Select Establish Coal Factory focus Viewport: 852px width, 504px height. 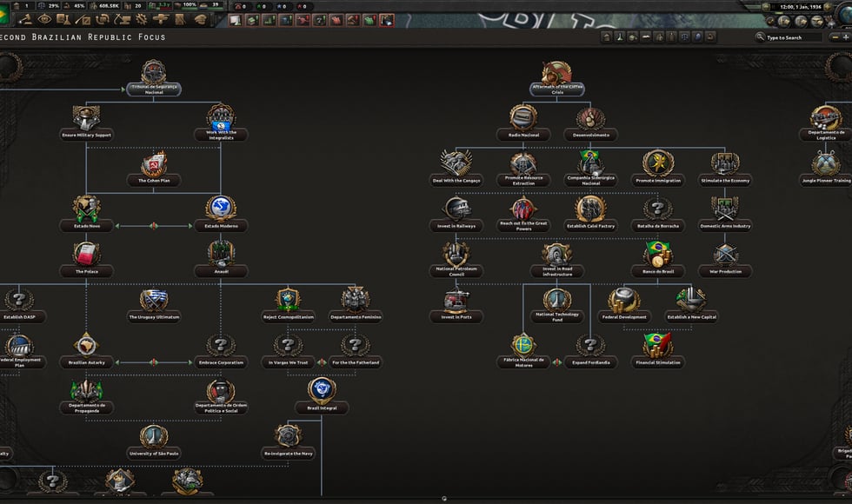coord(591,214)
